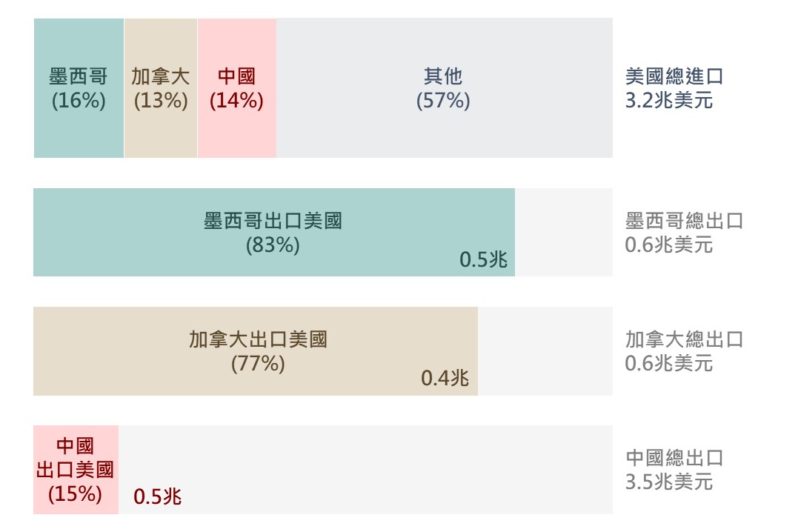Viewport: 798px width, 532px height.
Task: Click the dark green 0.5兆 value
Action: (484, 260)
